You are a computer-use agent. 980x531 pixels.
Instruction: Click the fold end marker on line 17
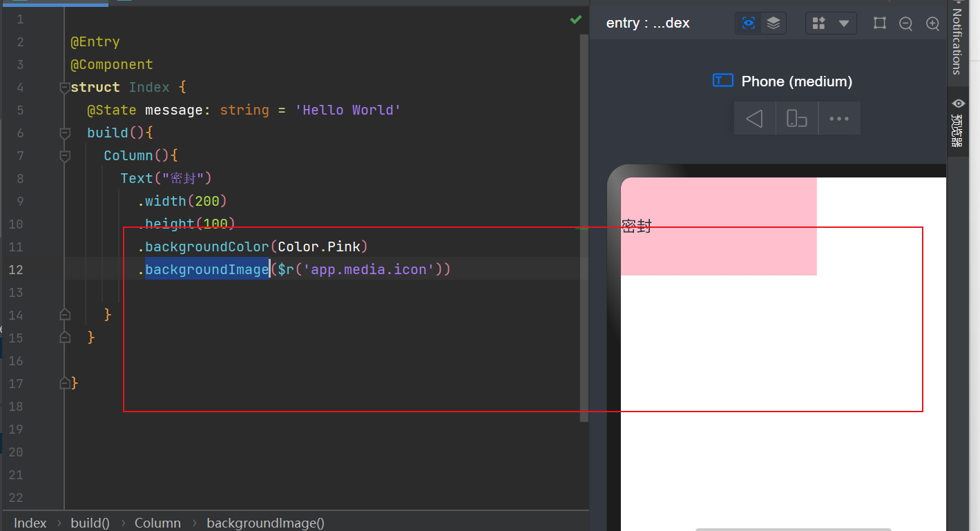(x=65, y=383)
